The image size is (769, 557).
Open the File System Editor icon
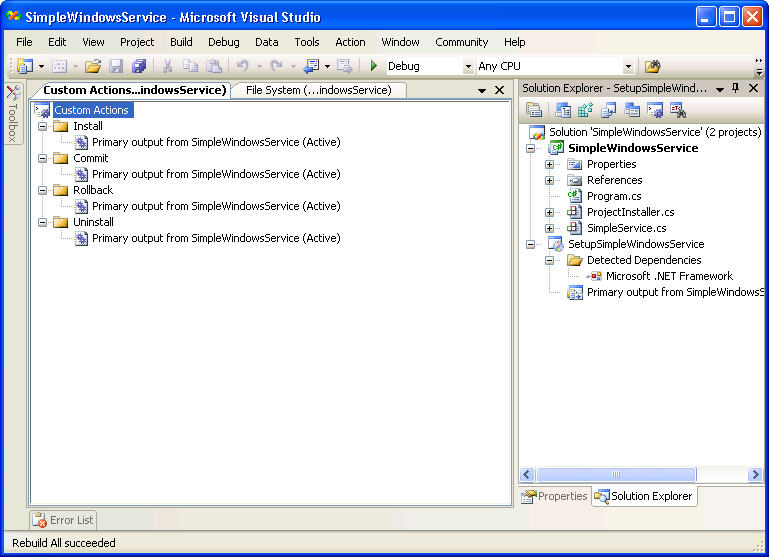point(563,110)
